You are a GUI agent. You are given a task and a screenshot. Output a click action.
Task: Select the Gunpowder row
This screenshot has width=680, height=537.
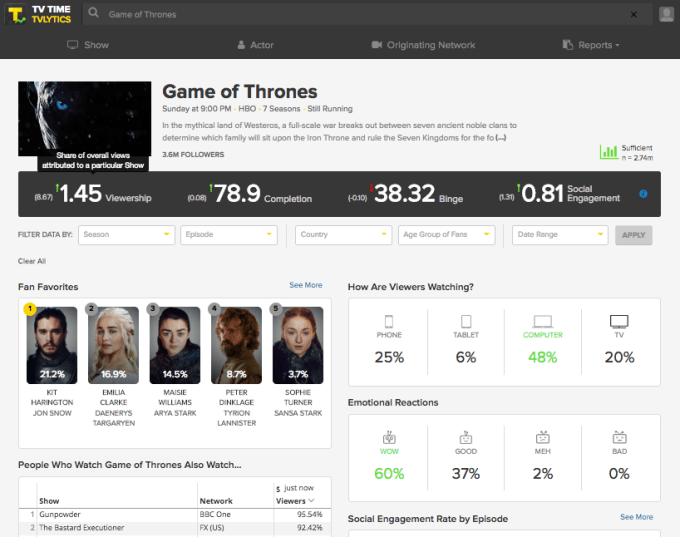tap(175, 514)
